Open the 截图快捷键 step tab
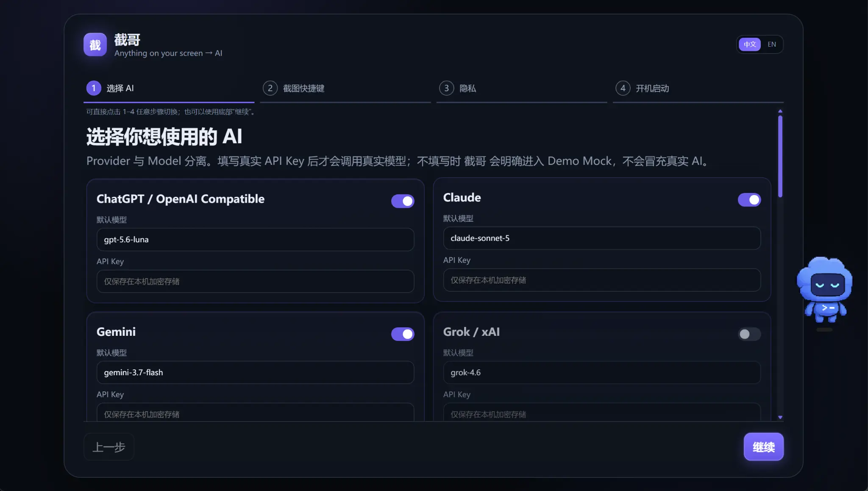The height and width of the screenshot is (491, 868). click(x=345, y=89)
